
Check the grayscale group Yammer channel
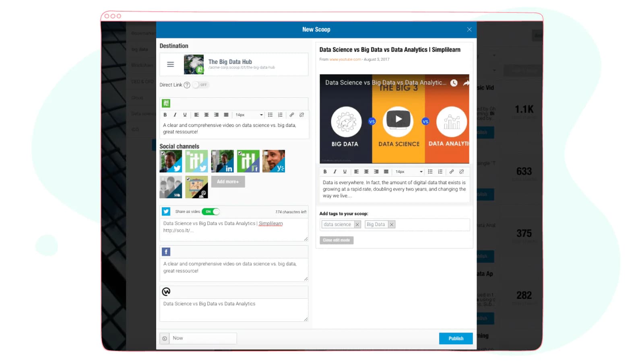[171, 187]
